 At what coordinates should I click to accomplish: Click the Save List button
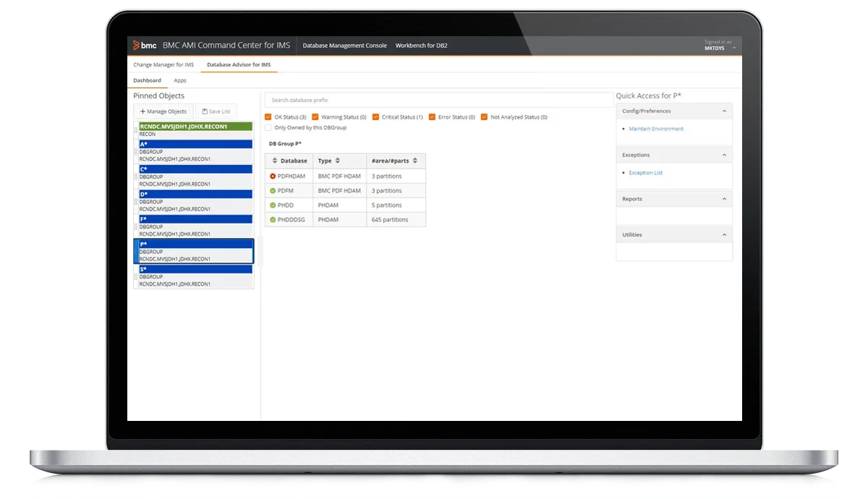pyautogui.click(x=216, y=111)
